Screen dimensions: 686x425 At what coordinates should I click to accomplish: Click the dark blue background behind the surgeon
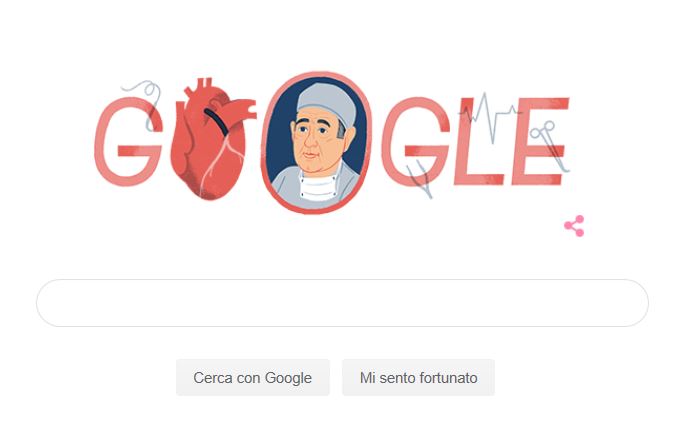pyautogui.click(x=280, y=131)
